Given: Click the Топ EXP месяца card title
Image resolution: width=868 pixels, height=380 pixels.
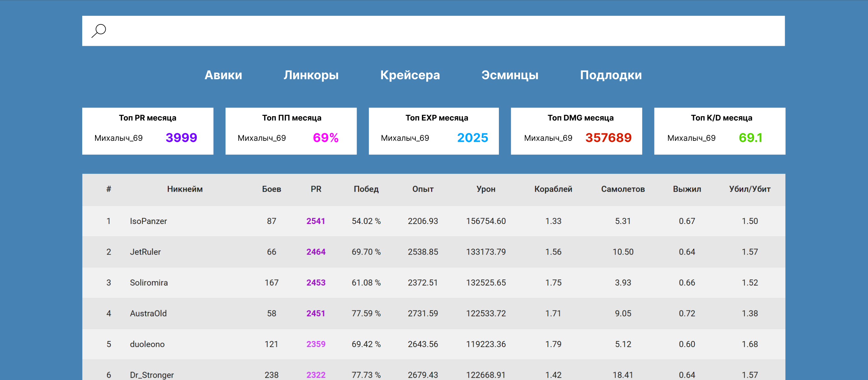Looking at the screenshot, I should 437,118.
